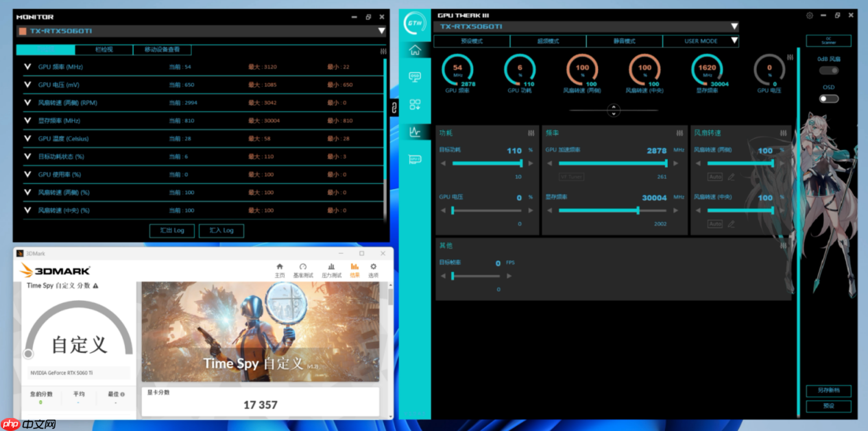This screenshot has height=431, width=868.
Task: Click the 汇出 Log button
Action: point(172,231)
